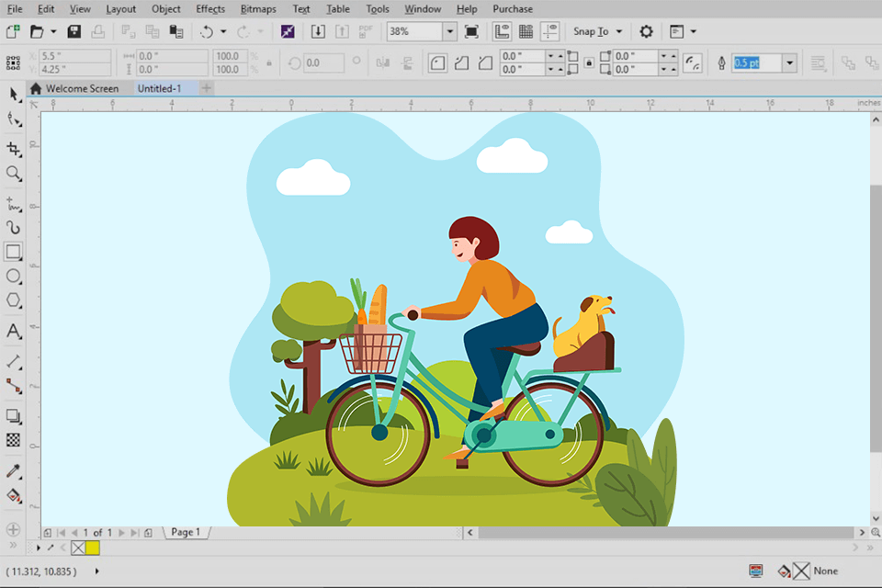Choose the Text tool

(x=13, y=331)
